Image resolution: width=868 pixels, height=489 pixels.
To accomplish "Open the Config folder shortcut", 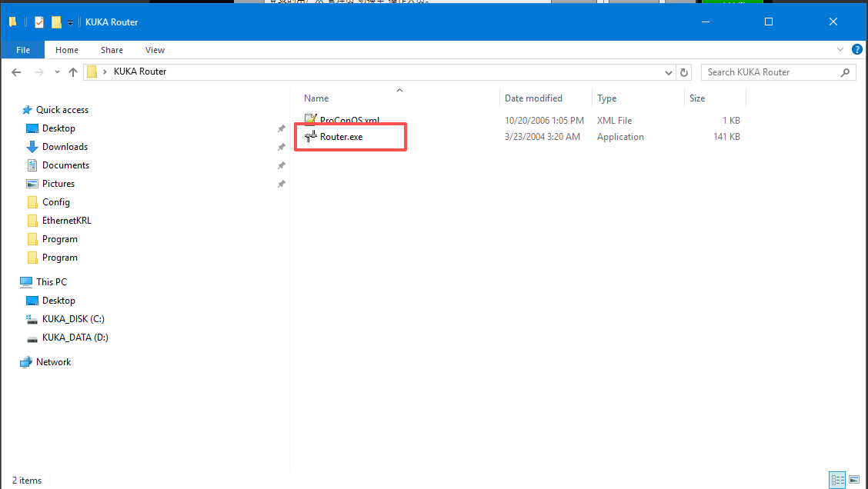I will [x=56, y=202].
